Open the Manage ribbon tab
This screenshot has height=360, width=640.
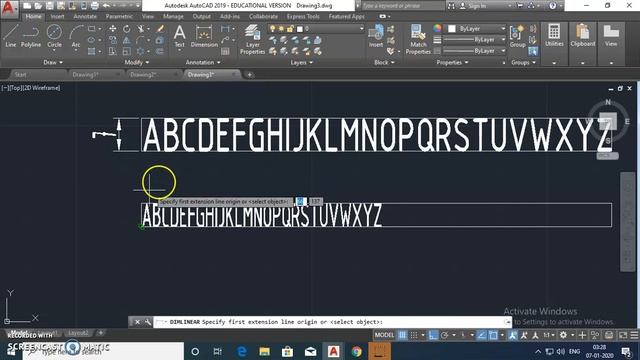click(x=173, y=17)
